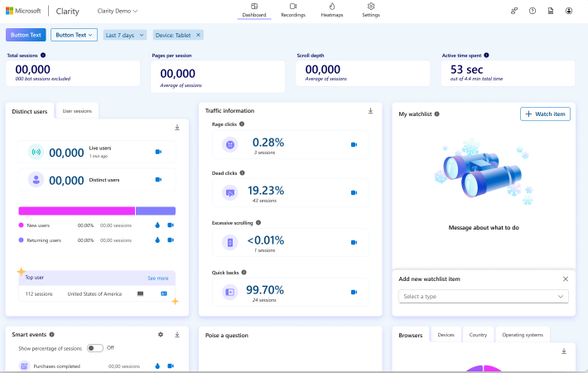Click the pink New users bar segment
Screen dimensions: 588x373
(76, 211)
